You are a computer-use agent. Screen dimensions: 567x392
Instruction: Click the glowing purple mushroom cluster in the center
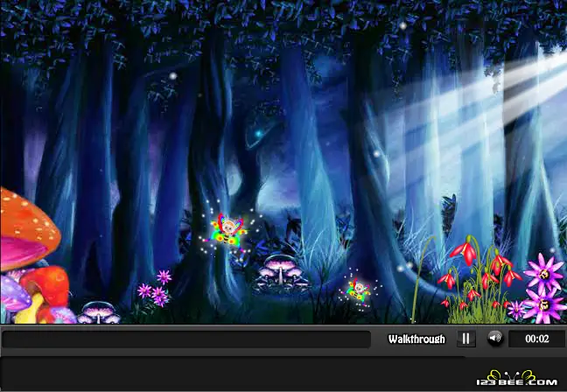coord(282,273)
